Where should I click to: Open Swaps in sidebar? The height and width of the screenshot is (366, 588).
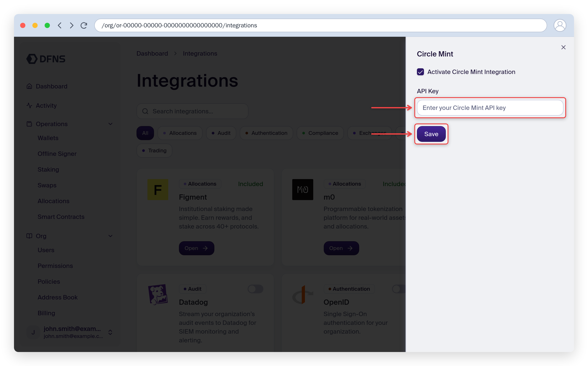pyautogui.click(x=47, y=185)
